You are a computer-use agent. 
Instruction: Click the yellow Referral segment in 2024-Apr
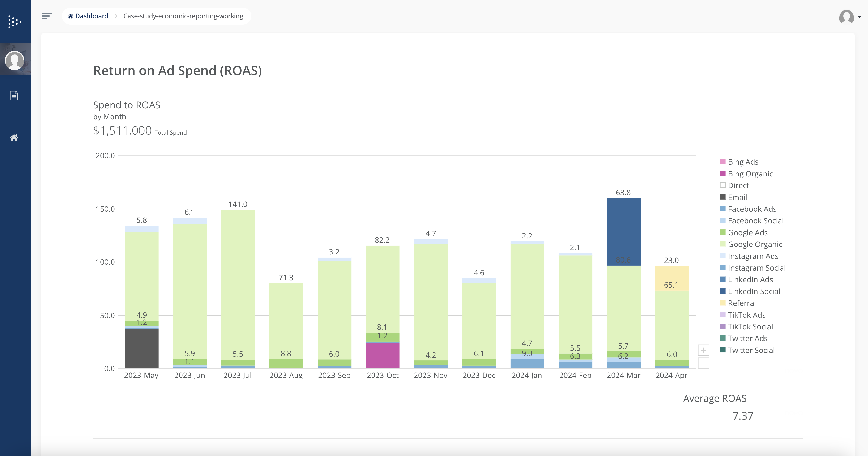[672, 278]
